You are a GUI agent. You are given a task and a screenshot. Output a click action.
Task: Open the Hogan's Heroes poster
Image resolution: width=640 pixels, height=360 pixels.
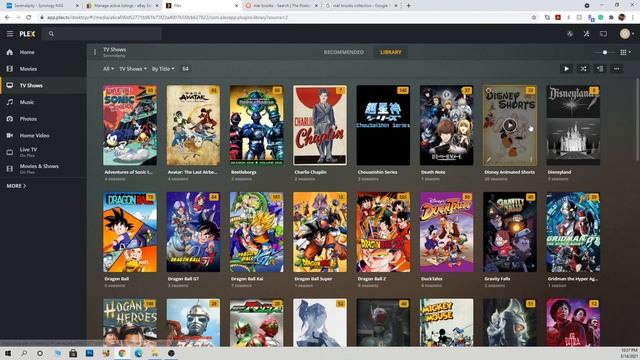[x=130, y=322]
